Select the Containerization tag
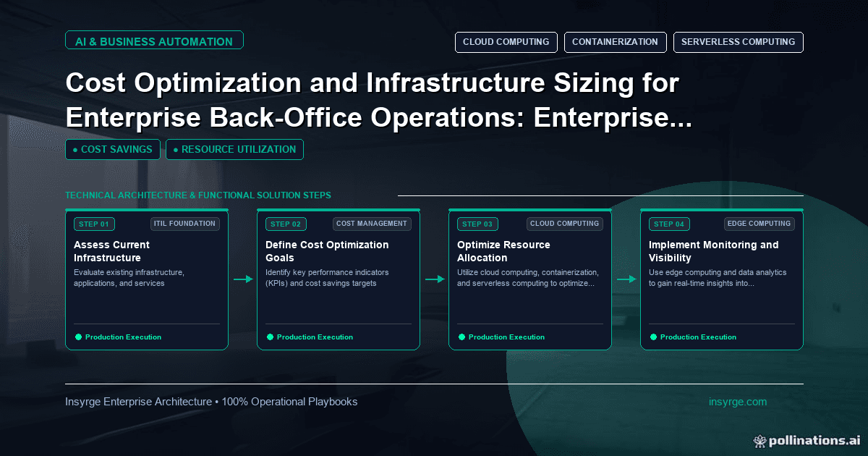Viewport: 868px width, 456px height. [x=615, y=42]
